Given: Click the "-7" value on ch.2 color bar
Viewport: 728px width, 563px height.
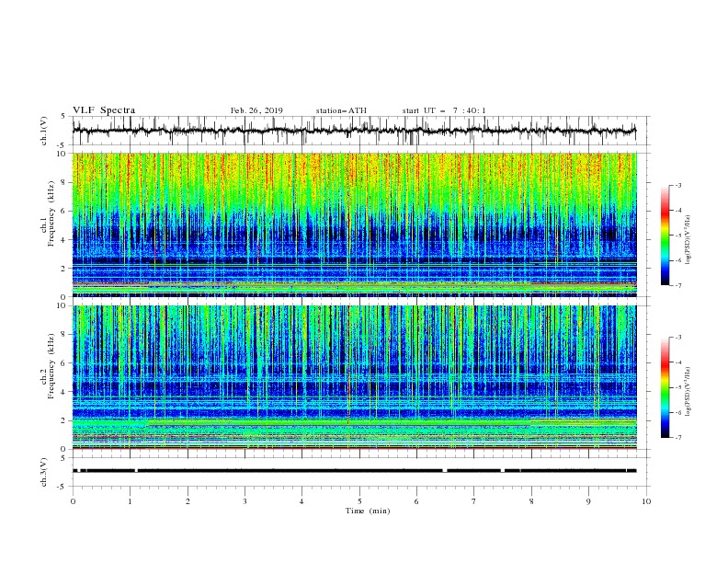Looking at the screenshot, I should [x=678, y=438].
